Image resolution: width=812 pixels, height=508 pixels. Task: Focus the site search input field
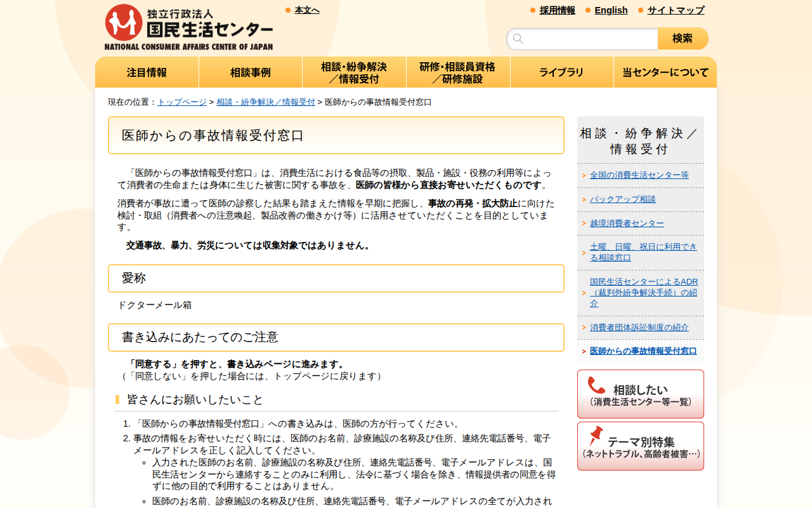click(x=582, y=39)
